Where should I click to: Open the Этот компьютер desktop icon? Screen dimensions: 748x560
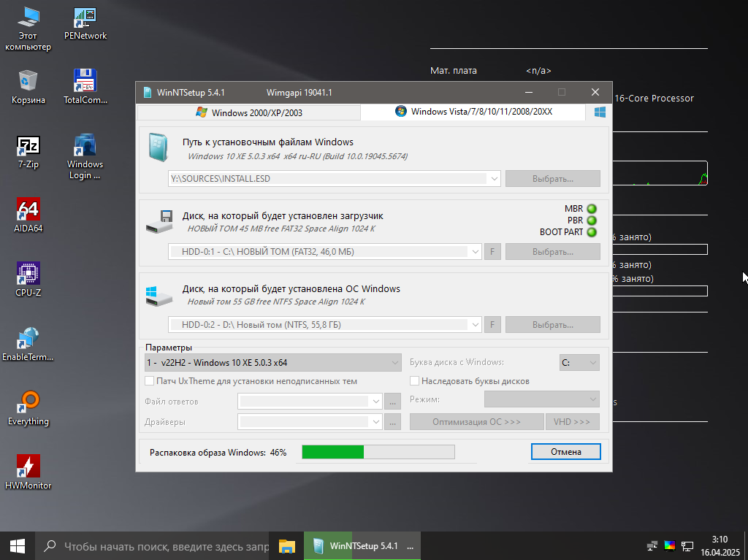point(28,28)
